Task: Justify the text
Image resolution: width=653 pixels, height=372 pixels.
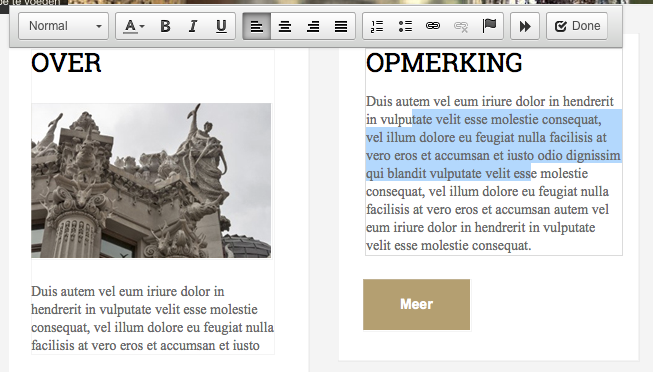Action: (341, 26)
